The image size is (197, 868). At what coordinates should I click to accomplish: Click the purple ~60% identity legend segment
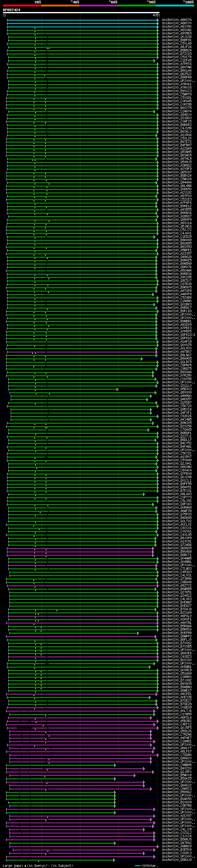[x=99, y=6]
